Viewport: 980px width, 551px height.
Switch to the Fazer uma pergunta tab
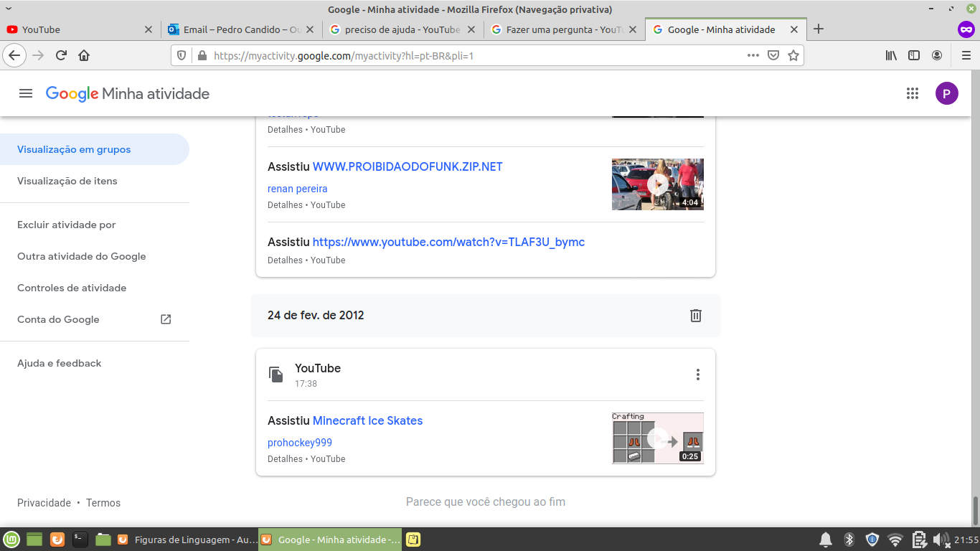click(564, 29)
